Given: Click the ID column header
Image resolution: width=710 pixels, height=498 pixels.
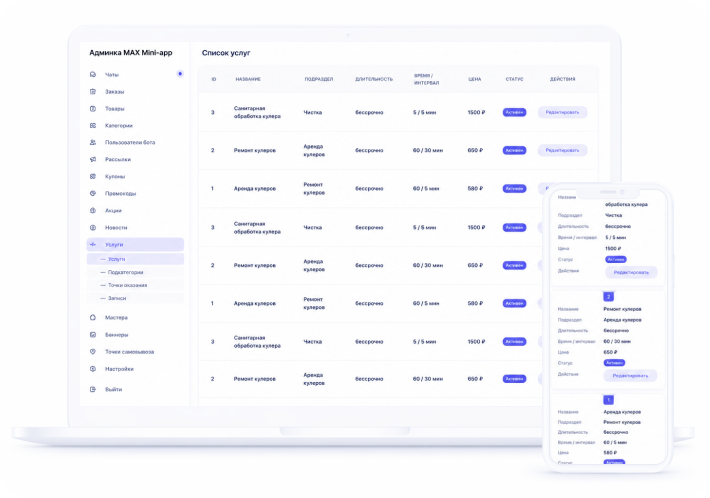Looking at the screenshot, I should point(214,79).
